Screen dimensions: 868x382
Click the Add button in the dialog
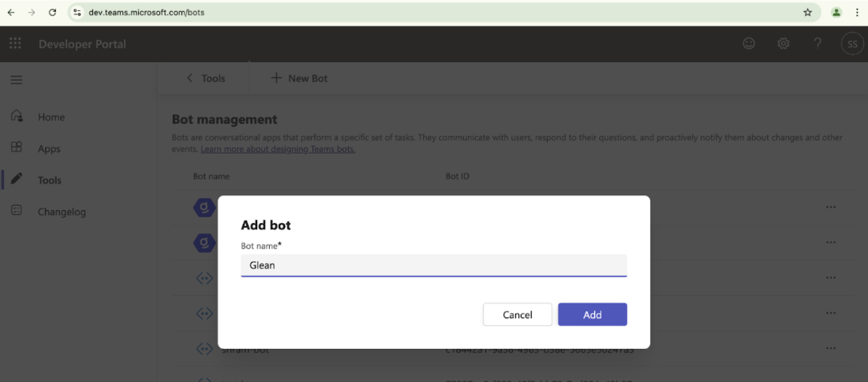coord(592,314)
